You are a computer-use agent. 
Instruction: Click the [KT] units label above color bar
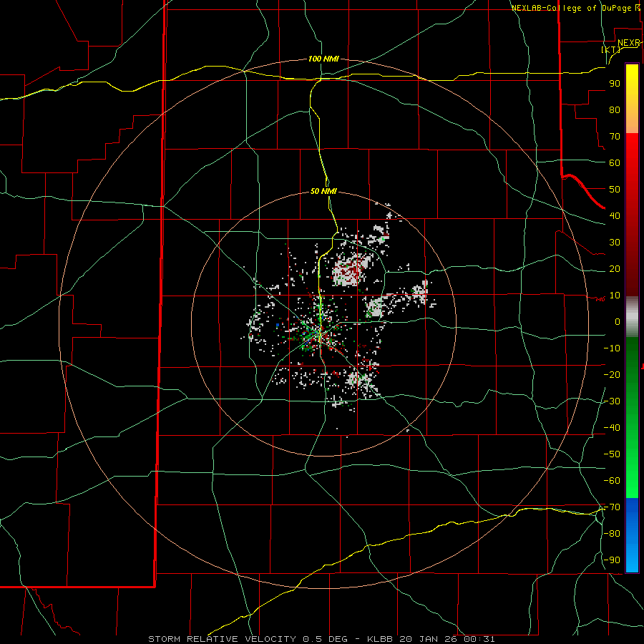[611, 49]
